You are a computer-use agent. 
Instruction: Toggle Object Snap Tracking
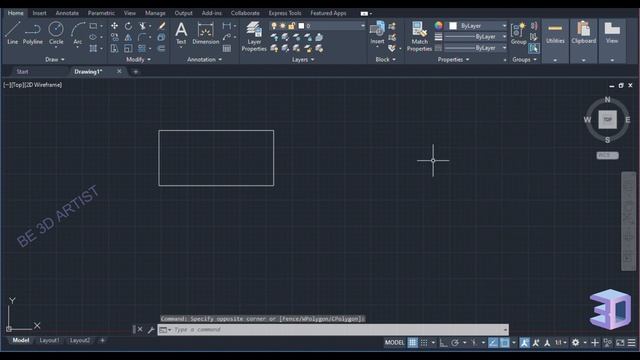point(493,342)
